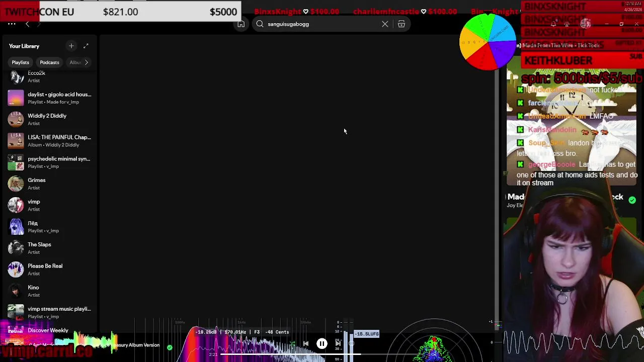Click the Your Library heading

(24, 46)
